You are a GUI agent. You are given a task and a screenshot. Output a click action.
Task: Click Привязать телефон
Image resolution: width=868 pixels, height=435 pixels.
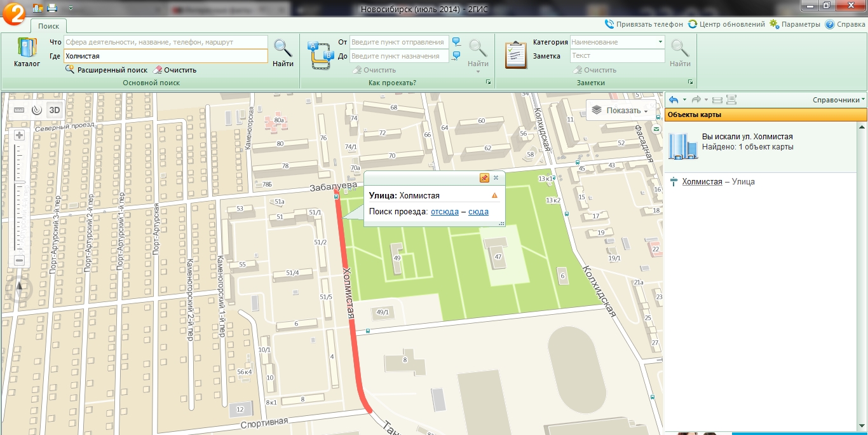644,24
